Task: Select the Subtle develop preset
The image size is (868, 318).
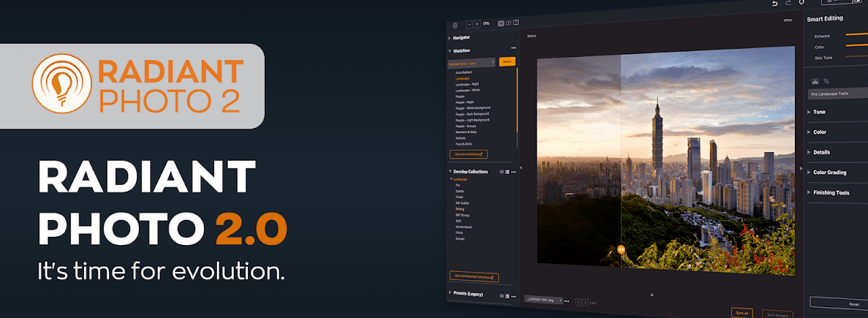Action: [459, 191]
